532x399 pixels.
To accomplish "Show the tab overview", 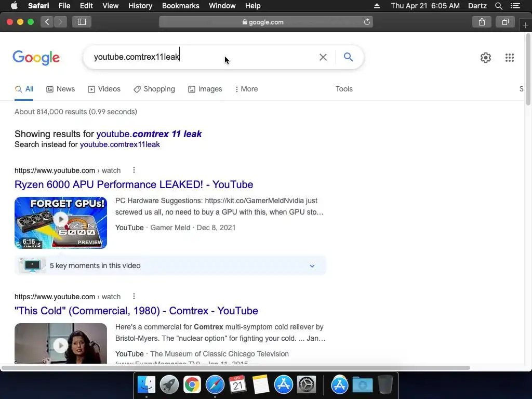I will point(505,22).
